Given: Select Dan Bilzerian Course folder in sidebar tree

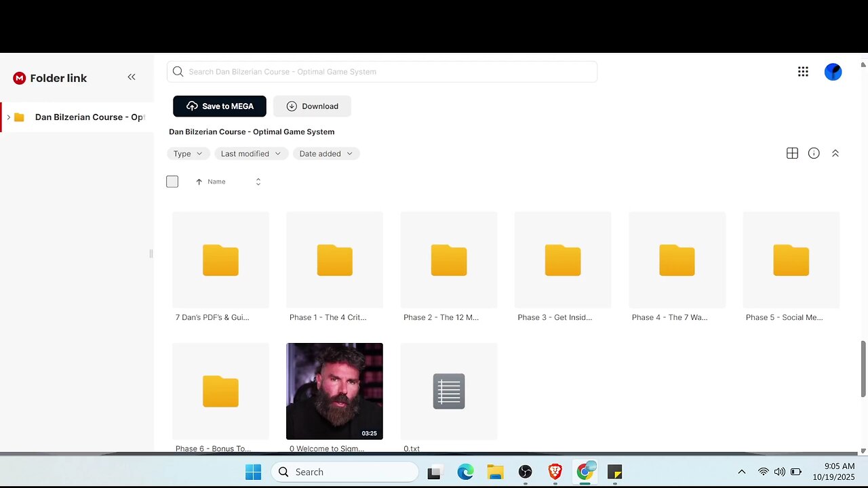Looking at the screenshot, I should pyautogui.click(x=79, y=117).
